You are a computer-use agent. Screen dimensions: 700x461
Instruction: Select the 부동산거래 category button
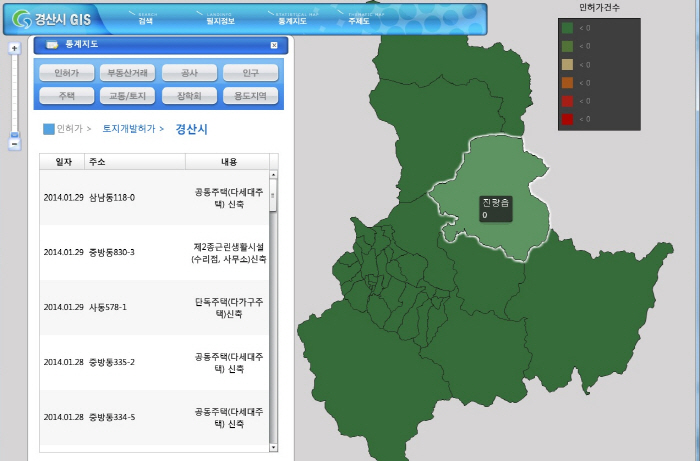128,73
